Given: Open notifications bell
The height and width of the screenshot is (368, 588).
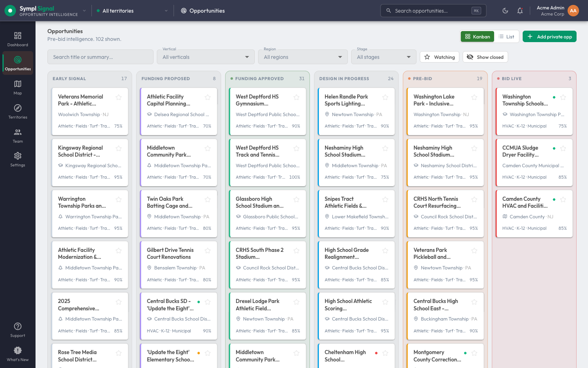Looking at the screenshot, I should [520, 11].
